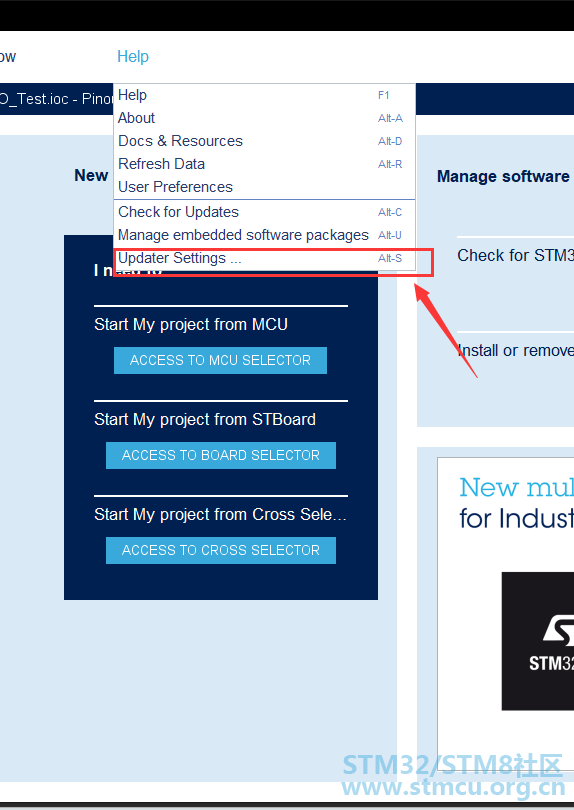Select Refresh Data menu entry

tap(264, 164)
